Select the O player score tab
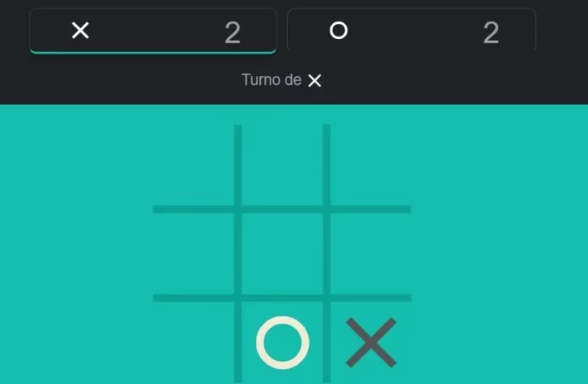This screenshot has width=588, height=384. 411,31
